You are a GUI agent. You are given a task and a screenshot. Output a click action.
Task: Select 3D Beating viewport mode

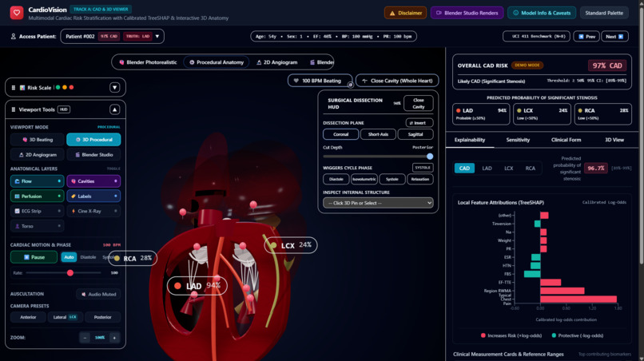(38, 140)
